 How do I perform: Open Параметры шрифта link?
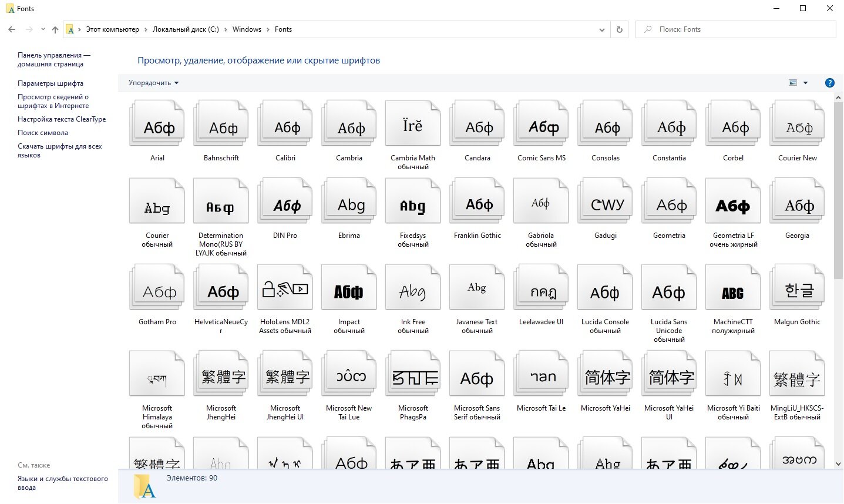[x=51, y=83]
